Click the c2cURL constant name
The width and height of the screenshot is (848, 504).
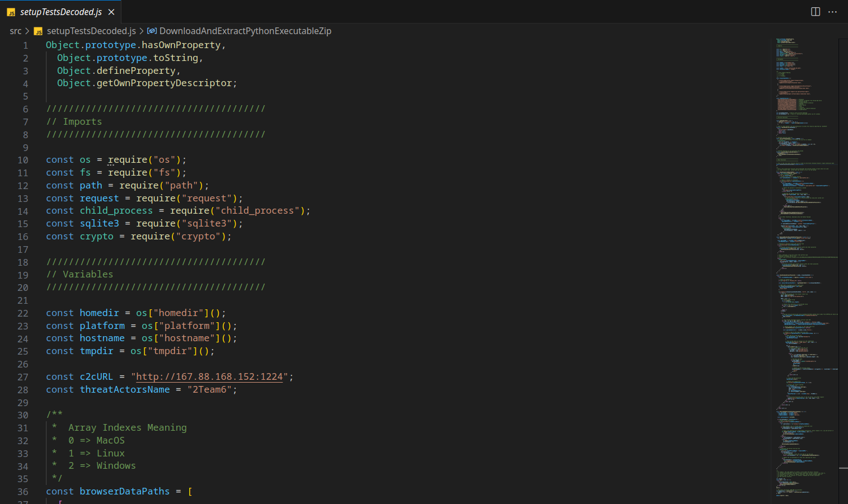pyautogui.click(x=96, y=377)
